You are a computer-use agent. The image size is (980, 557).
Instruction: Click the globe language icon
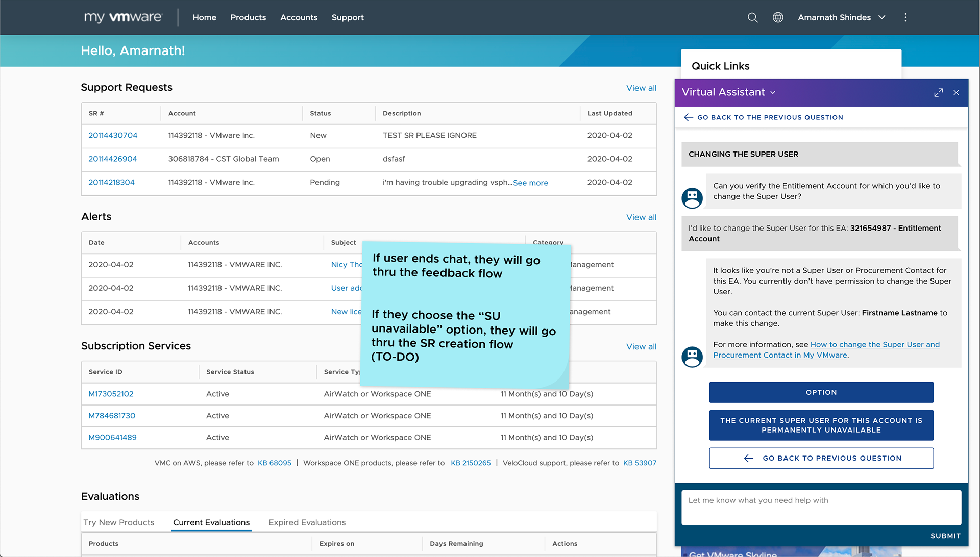click(x=778, y=17)
